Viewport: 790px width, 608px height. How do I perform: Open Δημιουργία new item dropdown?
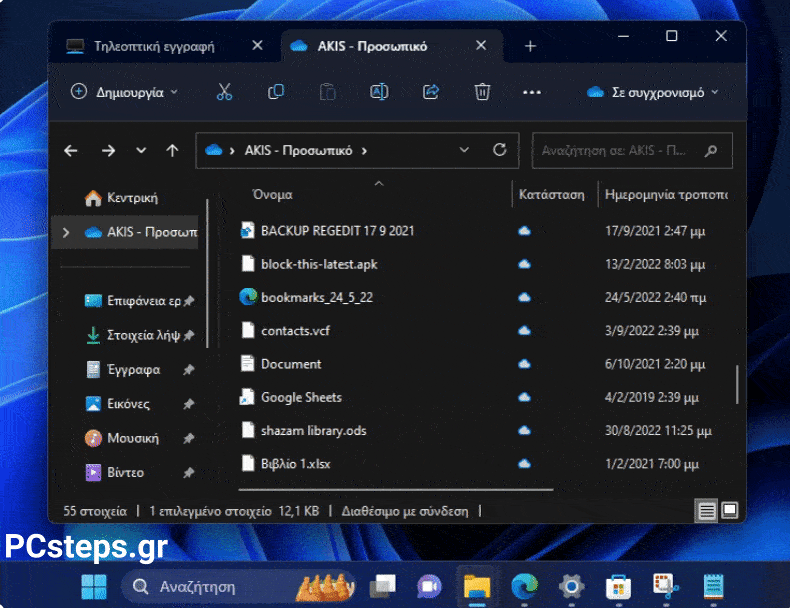(x=124, y=92)
